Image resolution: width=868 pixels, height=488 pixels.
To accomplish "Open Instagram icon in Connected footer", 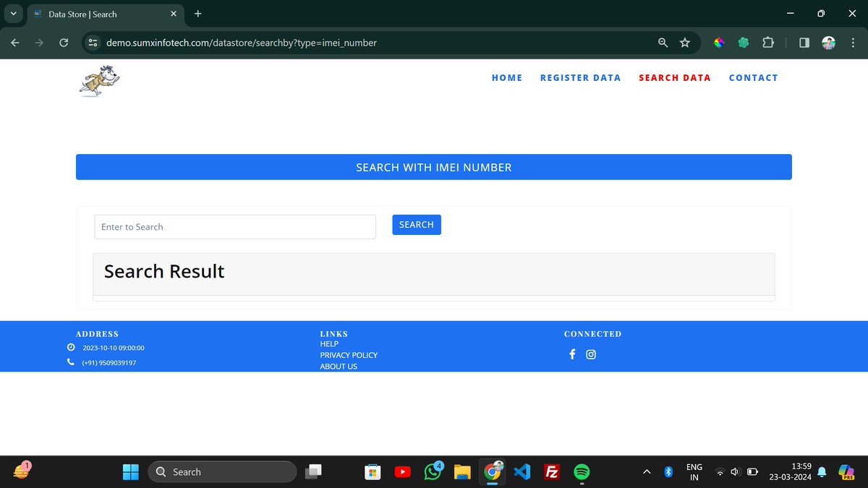I will pos(591,354).
